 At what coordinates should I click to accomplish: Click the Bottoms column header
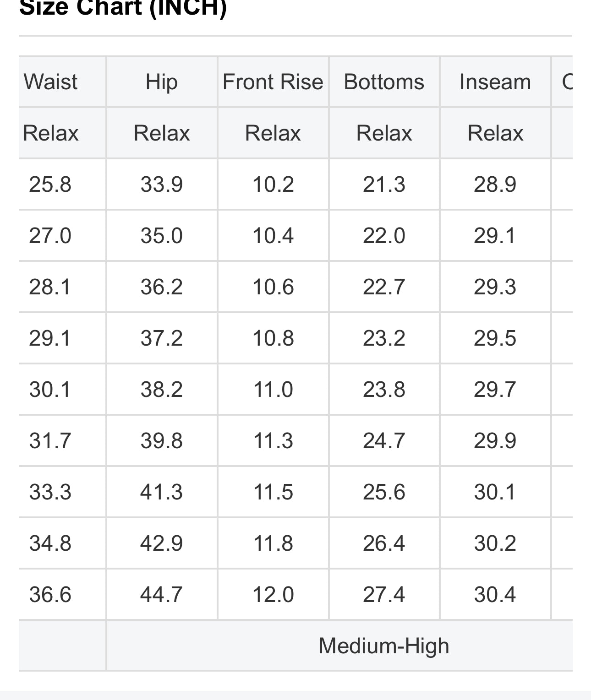point(384,82)
